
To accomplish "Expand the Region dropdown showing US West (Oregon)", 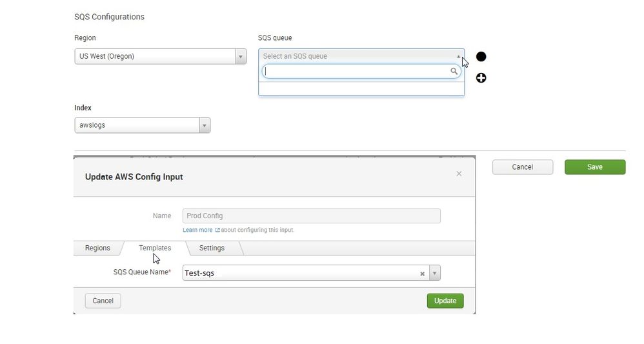I will click(x=241, y=57).
